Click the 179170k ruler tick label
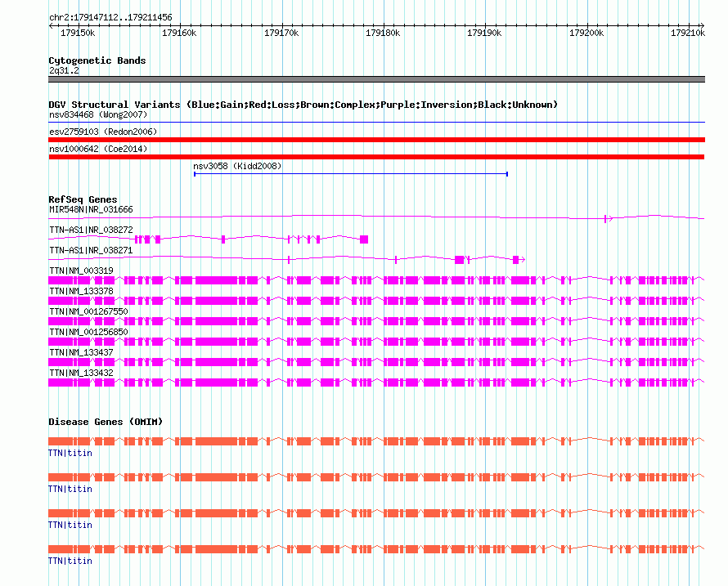Viewport: 728px width, 586px height. (x=281, y=33)
